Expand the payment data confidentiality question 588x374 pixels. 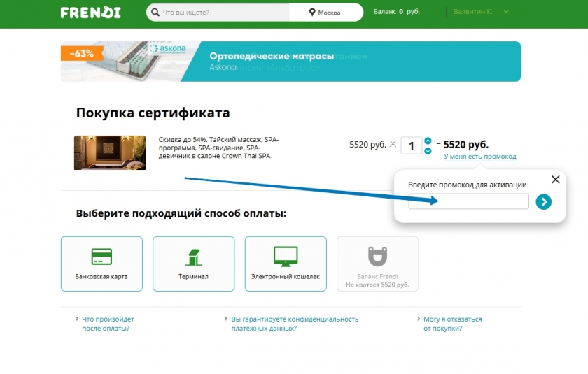pos(295,324)
